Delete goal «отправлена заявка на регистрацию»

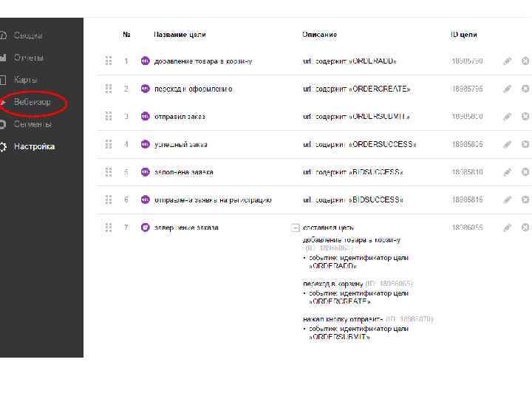coord(525,199)
